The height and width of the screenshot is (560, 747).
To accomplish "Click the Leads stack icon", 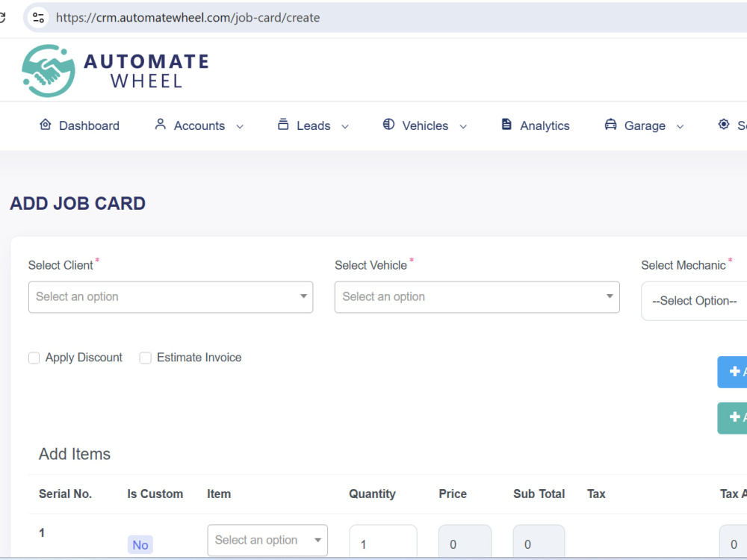I will [x=283, y=125].
